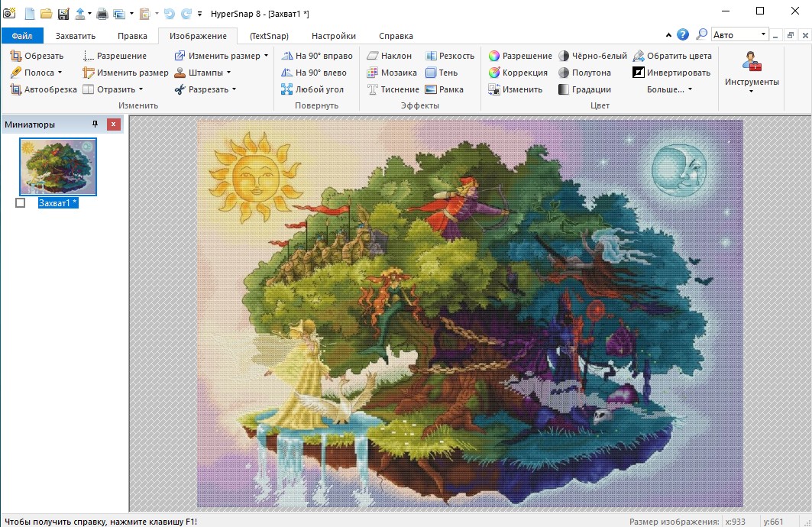Open the Справка tab

tap(396, 36)
